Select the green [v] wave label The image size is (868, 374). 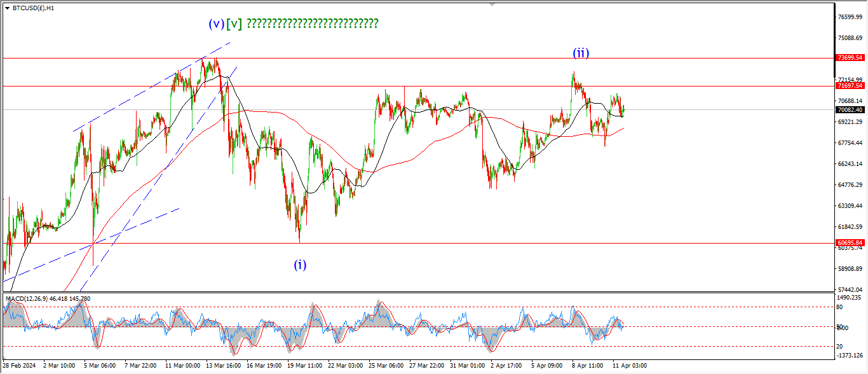coord(234,24)
